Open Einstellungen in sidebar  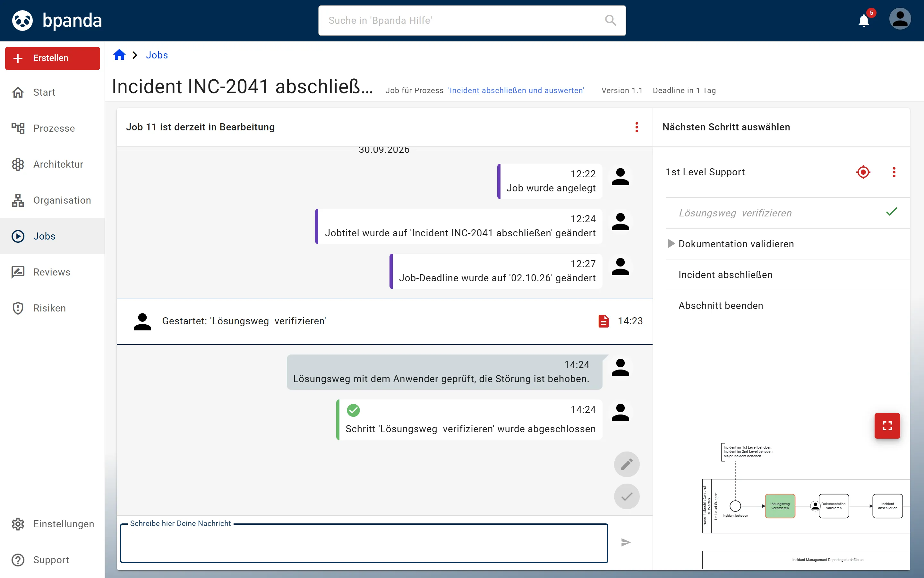pyautogui.click(x=53, y=524)
